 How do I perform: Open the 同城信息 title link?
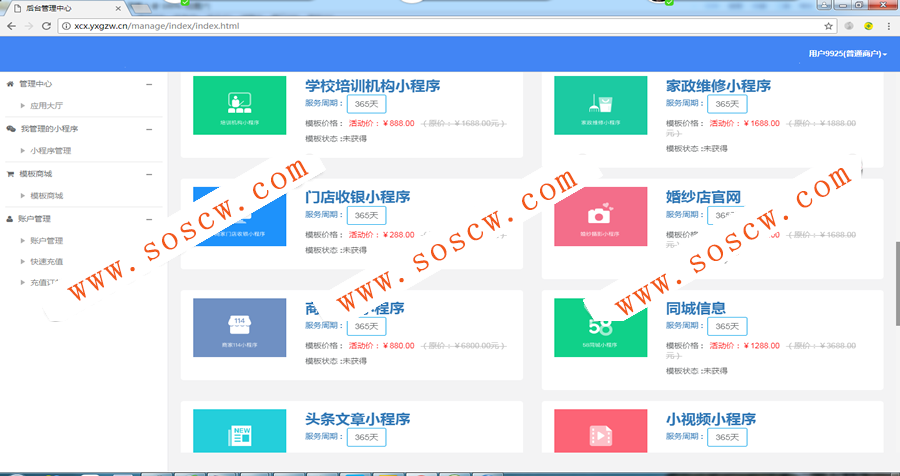(696, 308)
